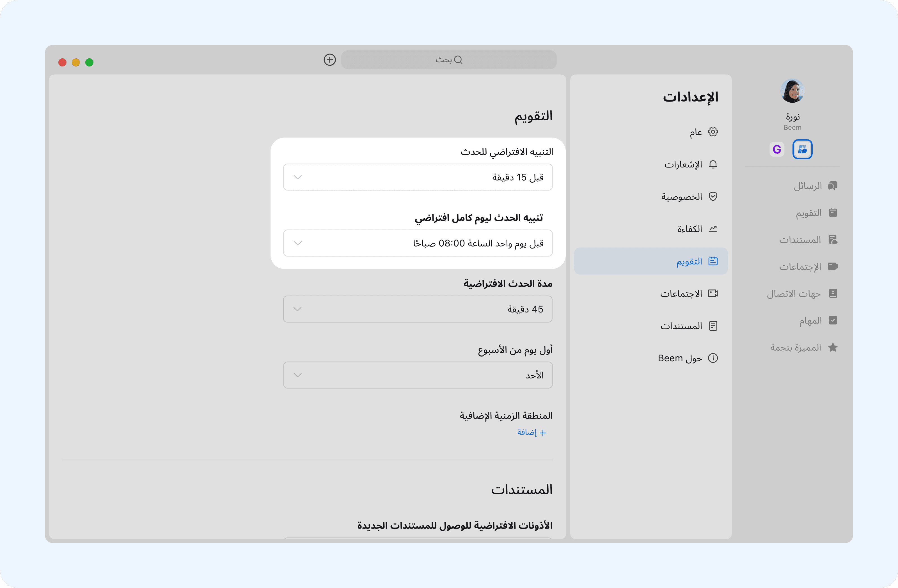Open Privacy (الخصوصية) settings tab
This screenshot has height=588, width=898.
click(688, 196)
